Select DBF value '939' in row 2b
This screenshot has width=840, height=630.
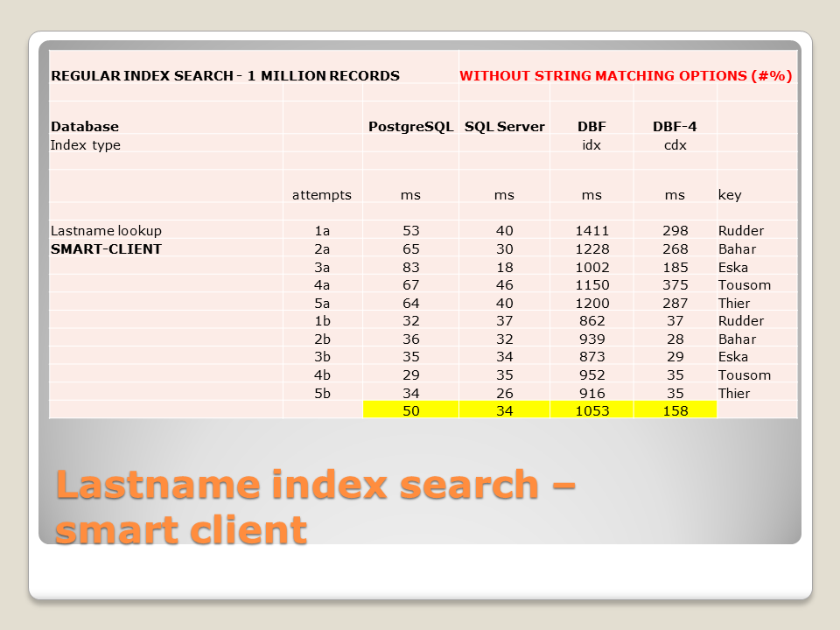coord(592,339)
